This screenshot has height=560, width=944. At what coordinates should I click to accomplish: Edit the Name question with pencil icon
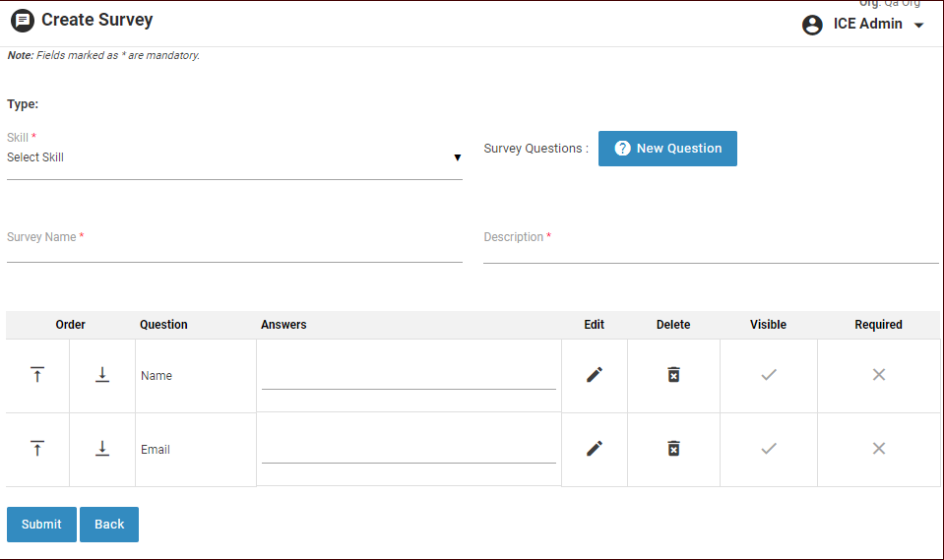(595, 375)
